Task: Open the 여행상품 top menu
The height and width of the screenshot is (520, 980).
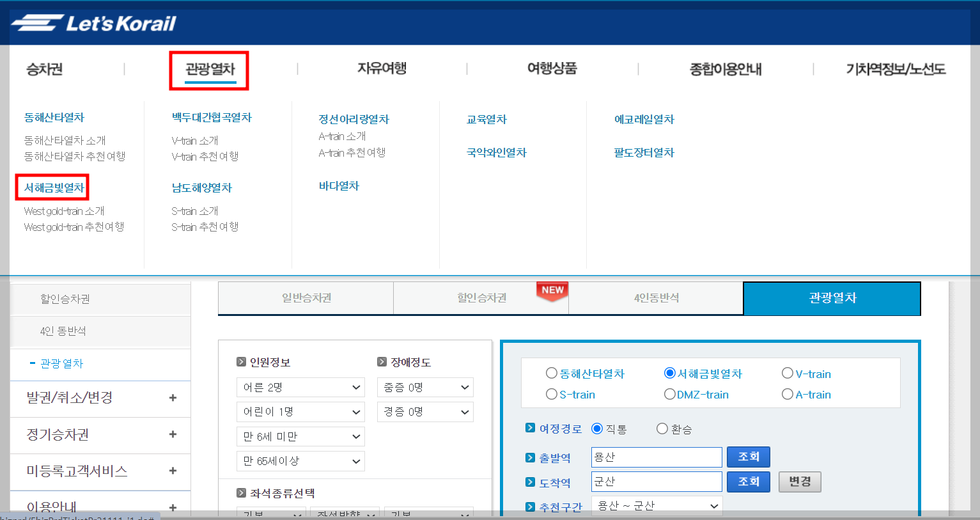Action: tap(552, 68)
